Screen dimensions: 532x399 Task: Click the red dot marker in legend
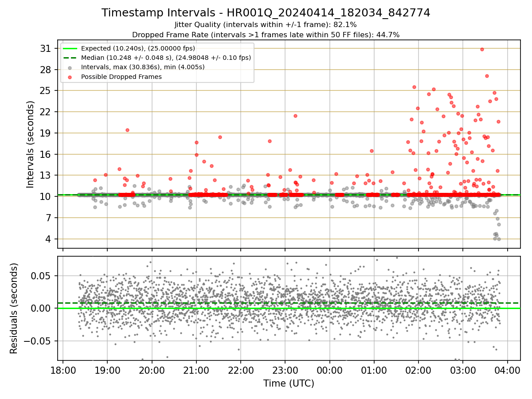[x=70, y=77]
